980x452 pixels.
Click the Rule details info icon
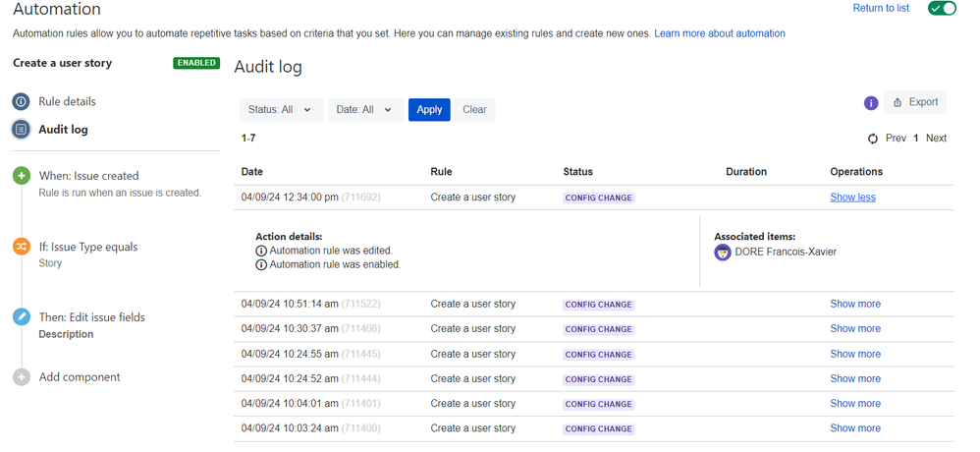pyautogui.click(x=22, y=101)
